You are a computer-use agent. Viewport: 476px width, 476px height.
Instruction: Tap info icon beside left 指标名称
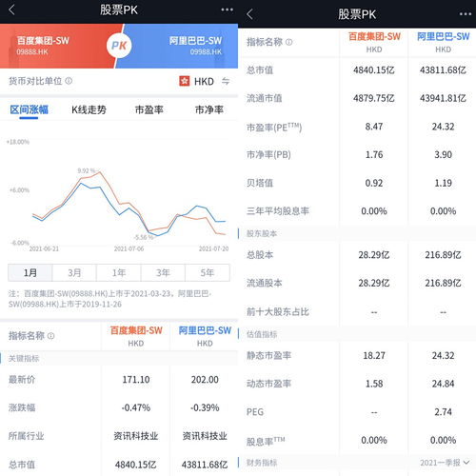(50, 336)
